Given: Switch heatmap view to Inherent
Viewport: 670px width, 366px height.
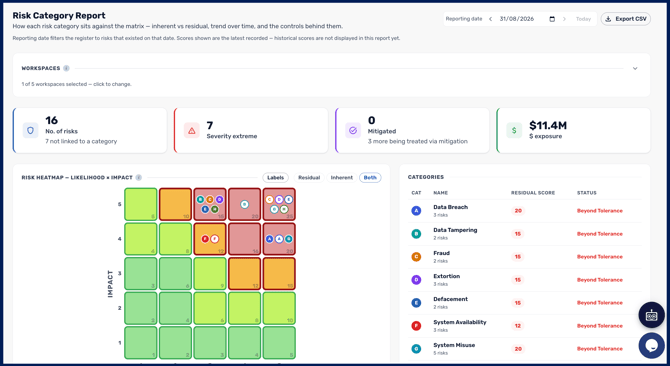Looking at the screenshot, I should pos(341,178).
